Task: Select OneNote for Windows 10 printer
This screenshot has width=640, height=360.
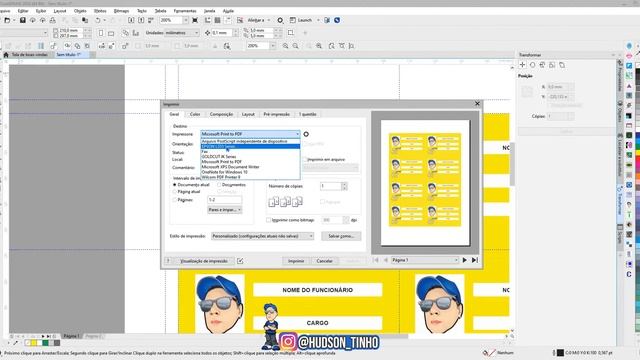Action: click(250, 172)
